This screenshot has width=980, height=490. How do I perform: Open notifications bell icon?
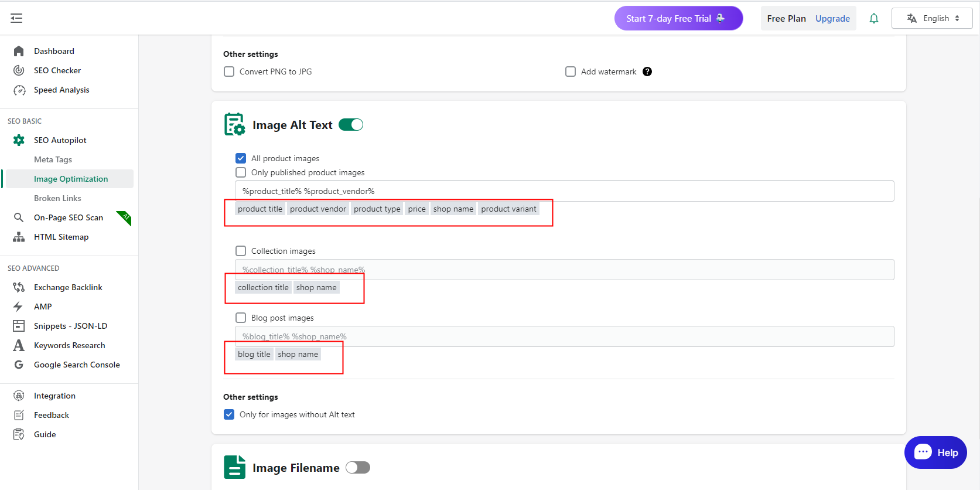874,18
